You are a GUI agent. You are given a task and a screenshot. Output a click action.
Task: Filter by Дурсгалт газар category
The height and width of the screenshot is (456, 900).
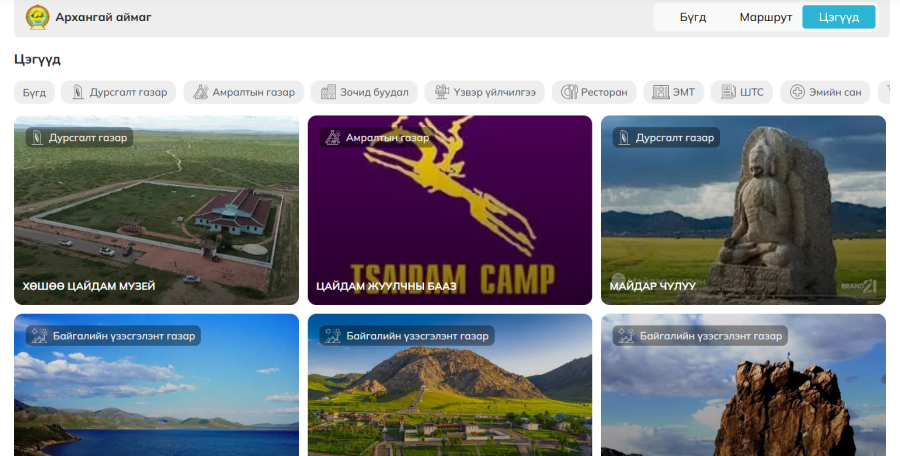point(118,92)
